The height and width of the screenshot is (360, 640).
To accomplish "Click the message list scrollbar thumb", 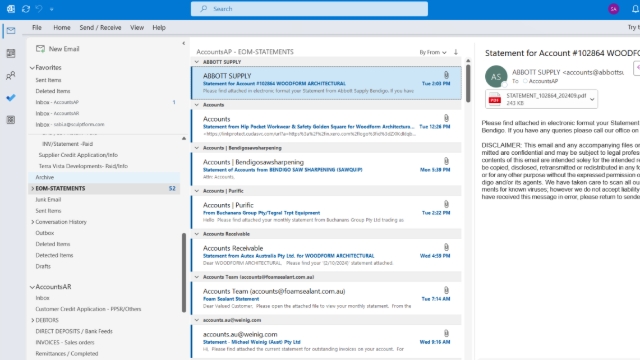I will click(x=468, y=83).
